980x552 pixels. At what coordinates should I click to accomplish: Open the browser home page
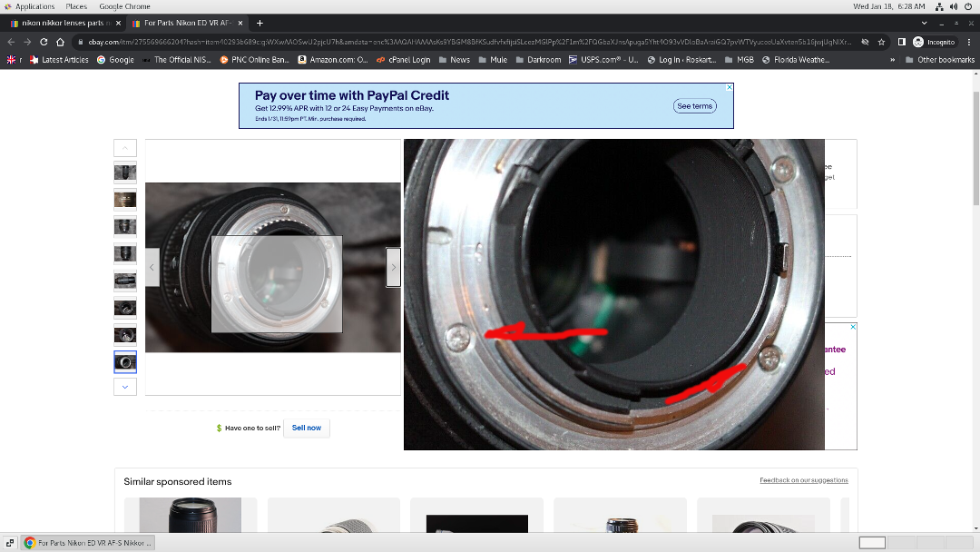60,42
